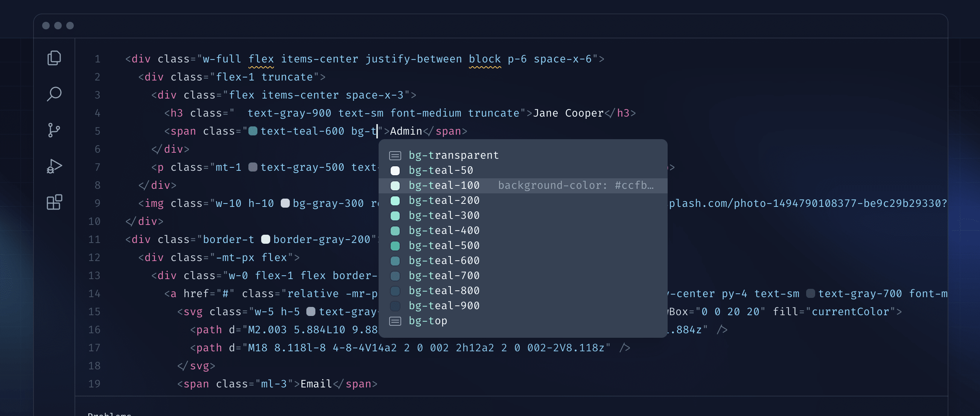Click the bg-teal-50 color swatch
The image size is (980, 416).
(395, 171)
